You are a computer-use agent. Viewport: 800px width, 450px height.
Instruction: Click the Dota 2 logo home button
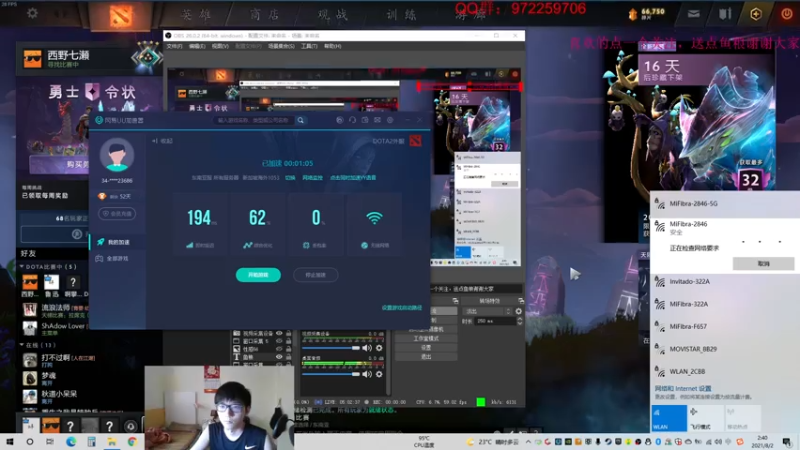click(x=120, y=15)
